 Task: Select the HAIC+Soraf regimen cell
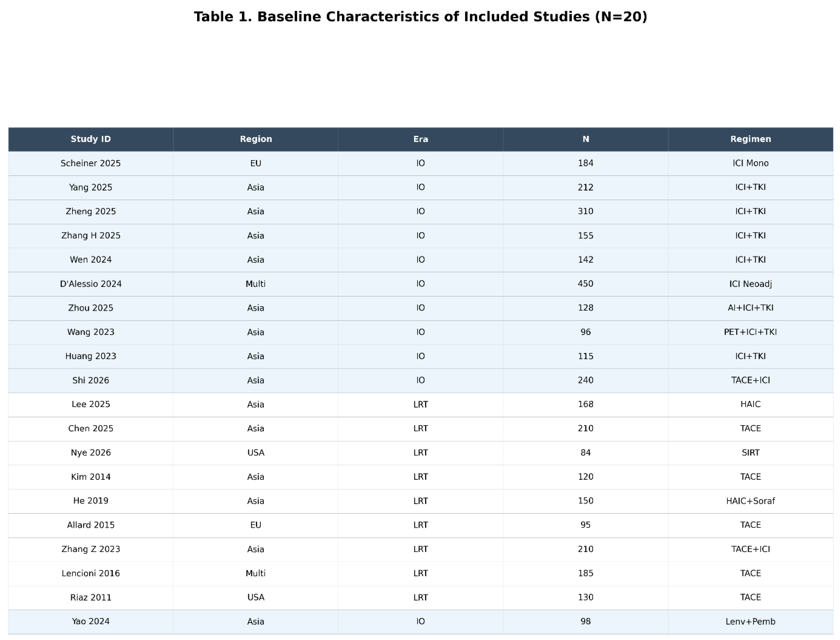click(x=750, y=501)
